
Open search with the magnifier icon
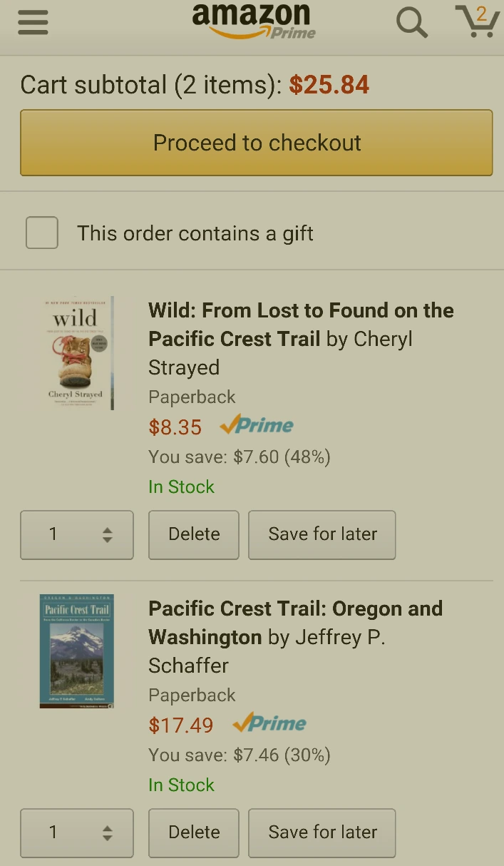411,22
